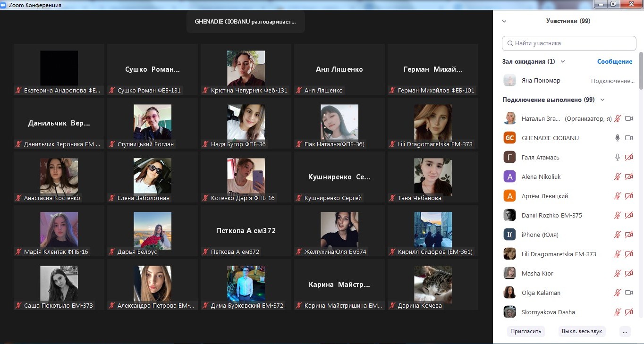Open the three-dots more options menu
Image resolution: width=644 pixels, height=344 pixels.
coord(625,331)
